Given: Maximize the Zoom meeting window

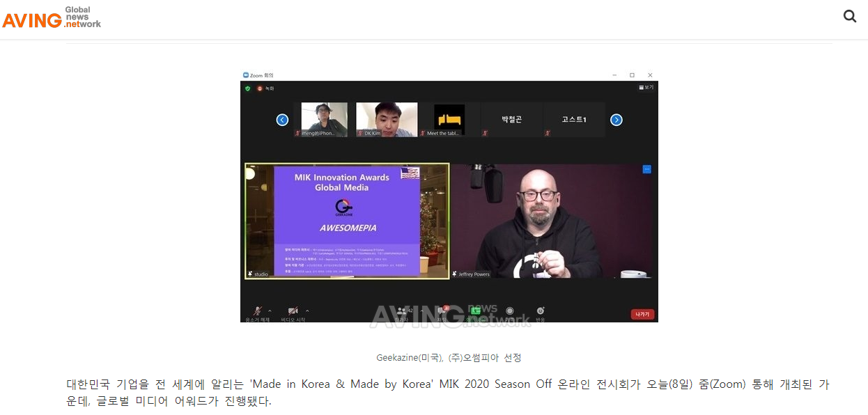Looking at the screenshot, I should tap(632, 75).
